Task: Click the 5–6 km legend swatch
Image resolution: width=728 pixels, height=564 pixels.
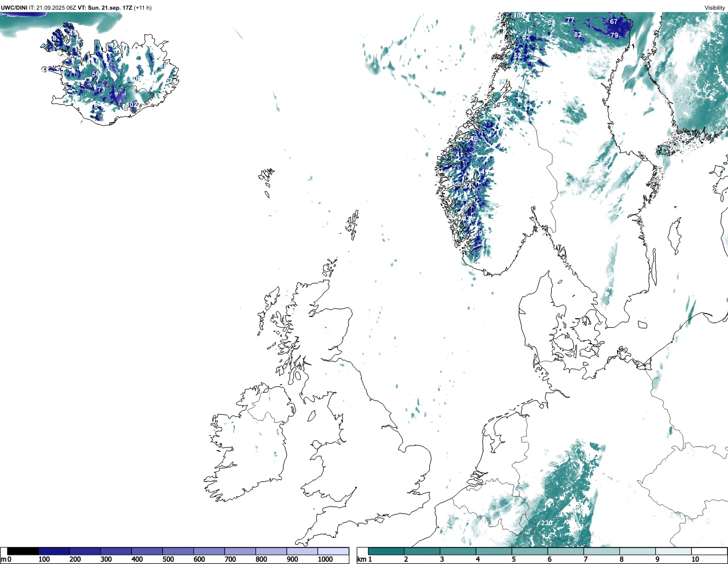Action: pyautogui.click(x=530, y=551)
